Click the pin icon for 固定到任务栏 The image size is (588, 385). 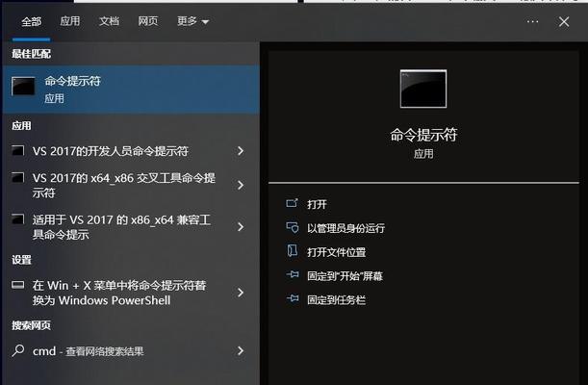click(293, 298)
